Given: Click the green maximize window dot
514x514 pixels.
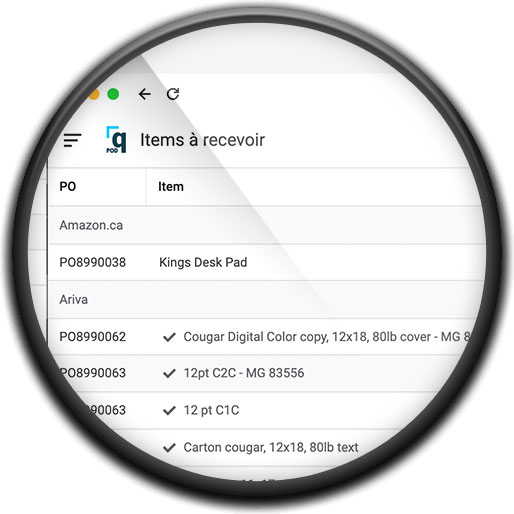Looking at the screenshot, I should click(x=113, y=94).
